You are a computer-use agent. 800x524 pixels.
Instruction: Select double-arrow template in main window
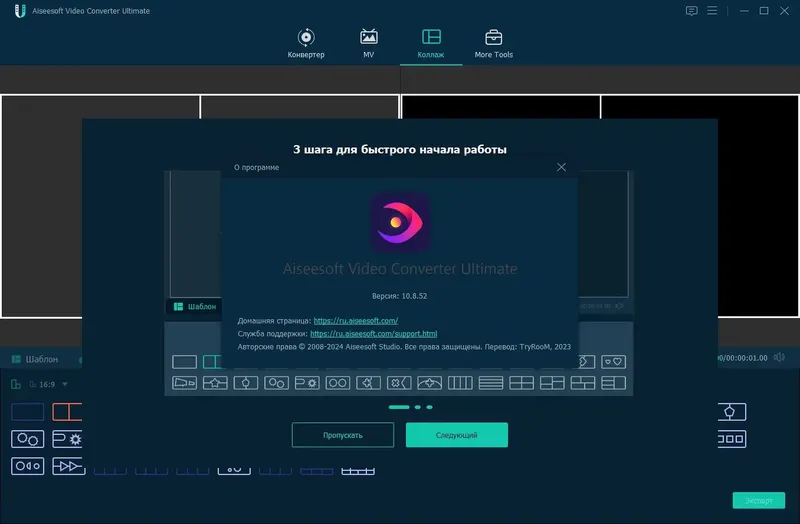click(x=68, y=466)
